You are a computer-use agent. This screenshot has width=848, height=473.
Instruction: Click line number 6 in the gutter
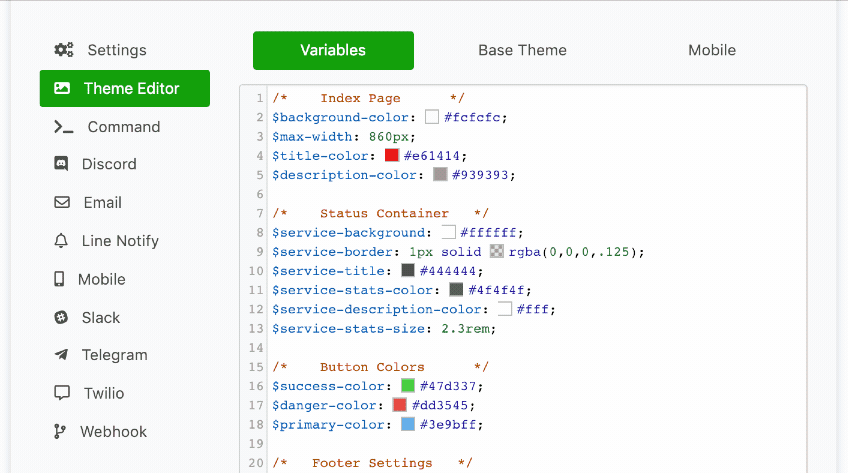260,194
